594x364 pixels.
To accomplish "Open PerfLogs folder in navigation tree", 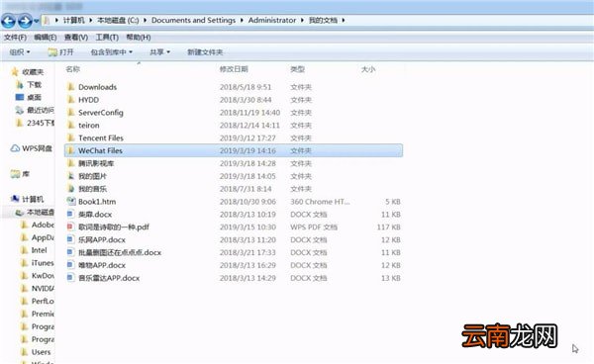I will (43, 301).
